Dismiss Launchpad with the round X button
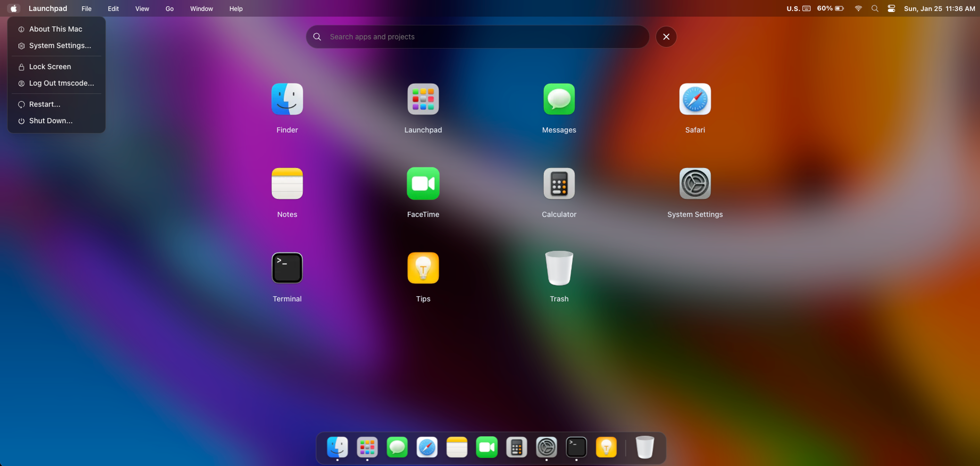This screenshot has width=980, height=466. tap(666, 37)
